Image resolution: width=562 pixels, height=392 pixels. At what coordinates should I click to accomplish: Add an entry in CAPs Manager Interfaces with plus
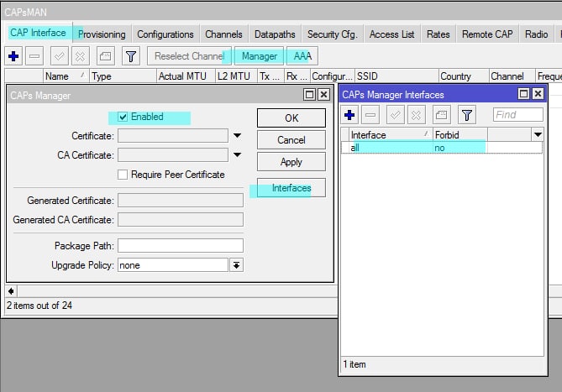coord(349,115)
